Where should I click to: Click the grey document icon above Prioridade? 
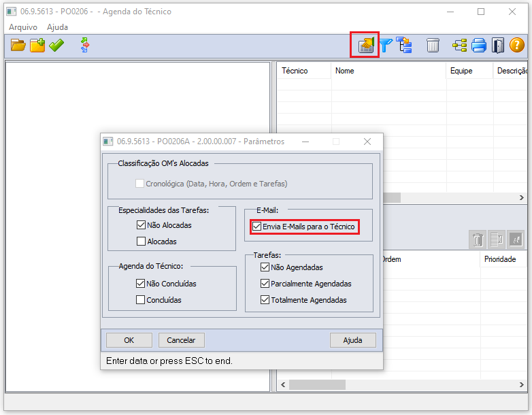click(497, 239)
